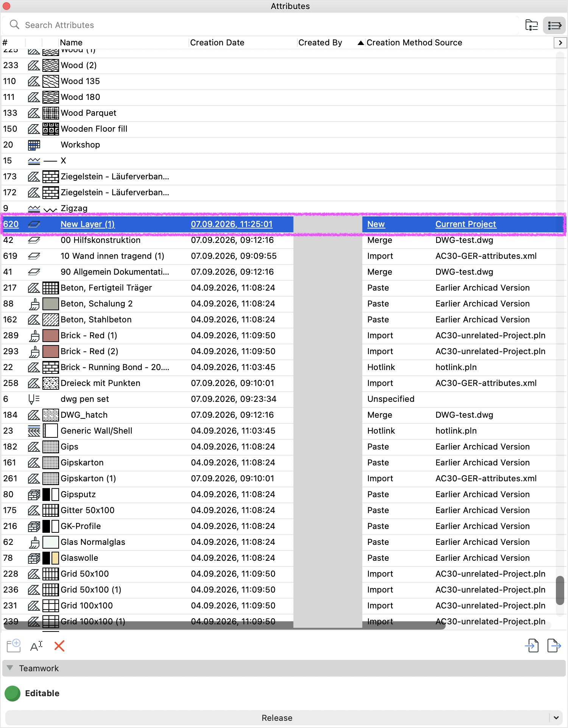Click layer icon of New Layer (1)
The width and height of the screenshot is (568, 728).
click(34, 224)
